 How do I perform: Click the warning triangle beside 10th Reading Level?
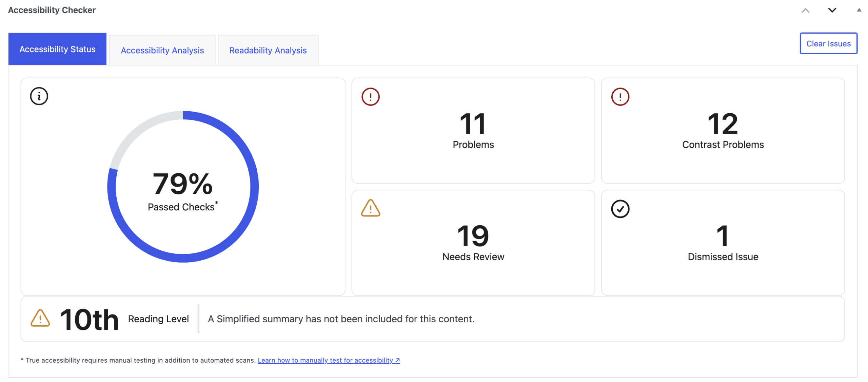click(40, 318)
